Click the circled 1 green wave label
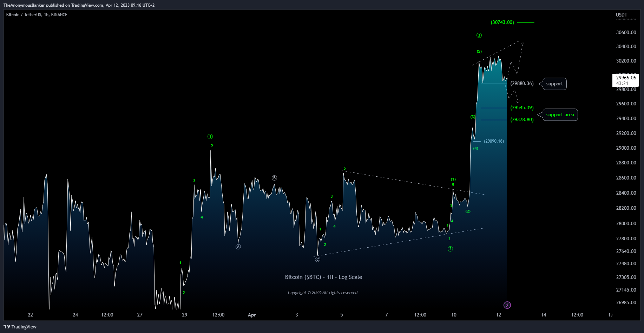 point(210,136)
